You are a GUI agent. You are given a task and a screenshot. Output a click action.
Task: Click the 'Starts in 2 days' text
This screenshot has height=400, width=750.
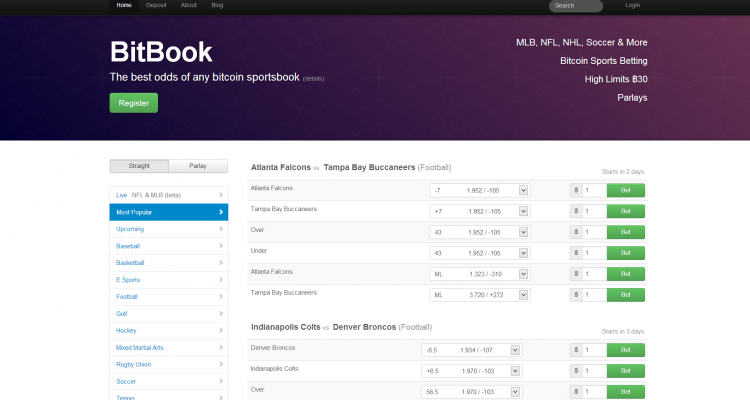tap(623, 172)
